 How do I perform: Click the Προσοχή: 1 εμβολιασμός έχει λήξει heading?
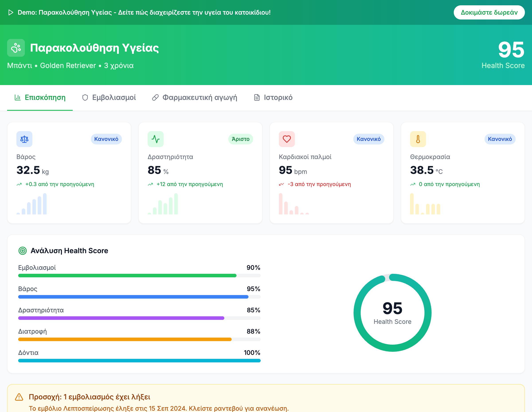pyautogui.click(x=89, y=397)
